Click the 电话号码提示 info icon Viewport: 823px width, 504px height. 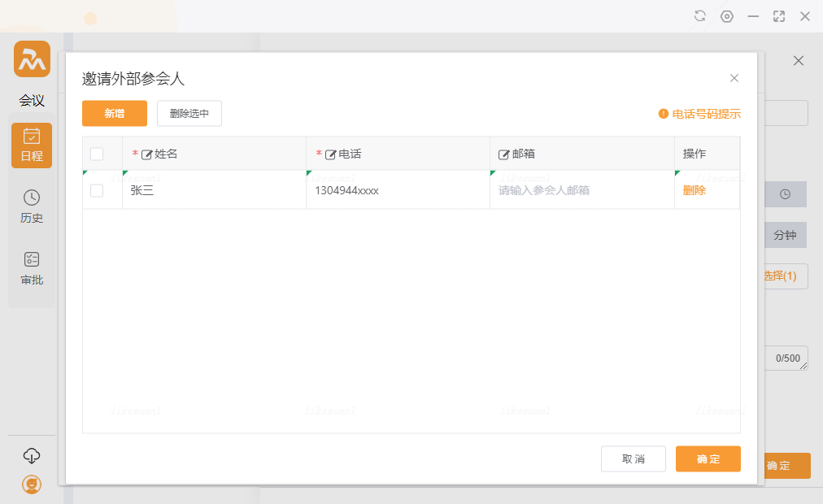coord(663,114)
